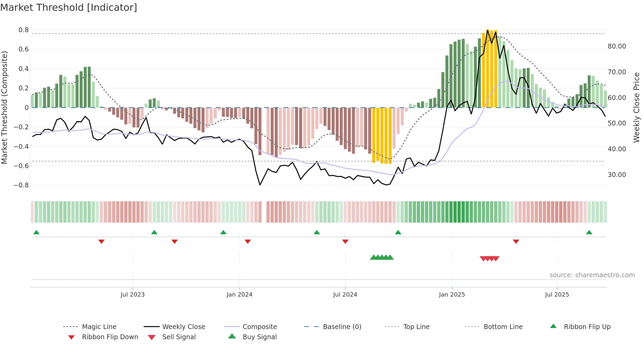This screenshot has height=362, width=644.
Task: Click the Jan 2025 x-axis label
Action: pos(452,295)
